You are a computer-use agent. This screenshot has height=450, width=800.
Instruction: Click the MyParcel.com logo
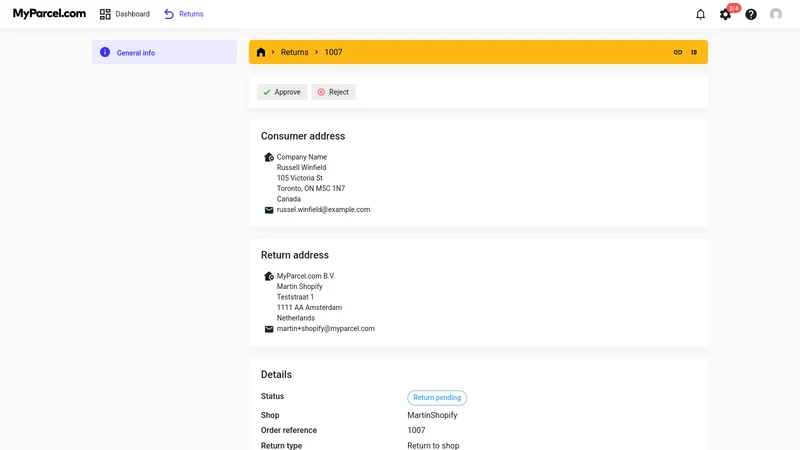point(49,14)
